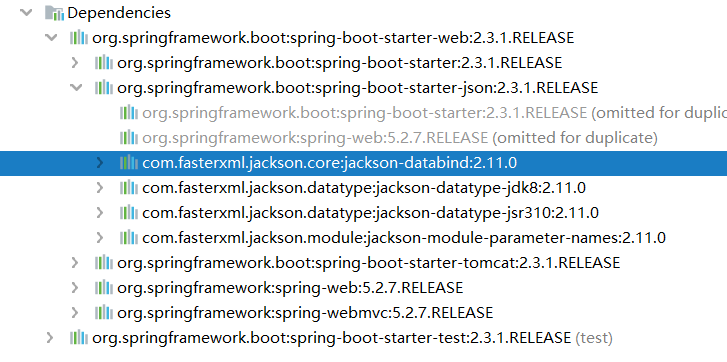Select com.fasterxml.jackson.core:jackson-databind:2.11.0 text

329,163
